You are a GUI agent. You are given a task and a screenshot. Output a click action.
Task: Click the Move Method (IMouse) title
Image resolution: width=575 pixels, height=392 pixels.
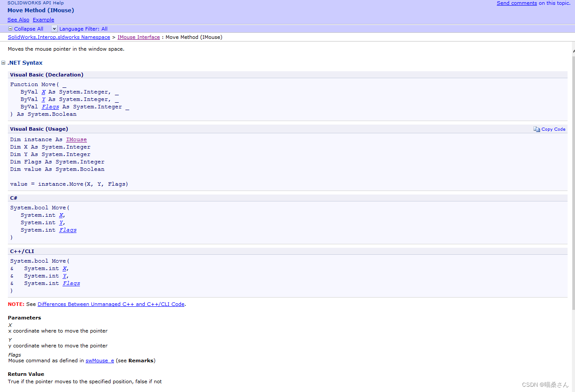pyautogui.click(x=41, y=10)
